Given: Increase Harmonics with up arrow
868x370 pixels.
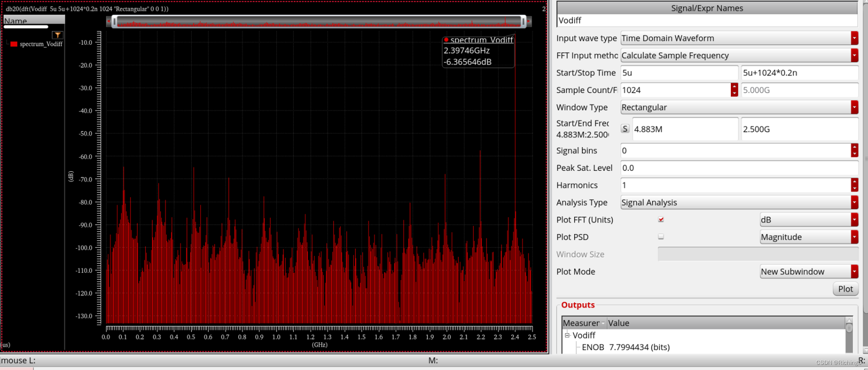Looking at the screenshot, I should tap(855, 182).
